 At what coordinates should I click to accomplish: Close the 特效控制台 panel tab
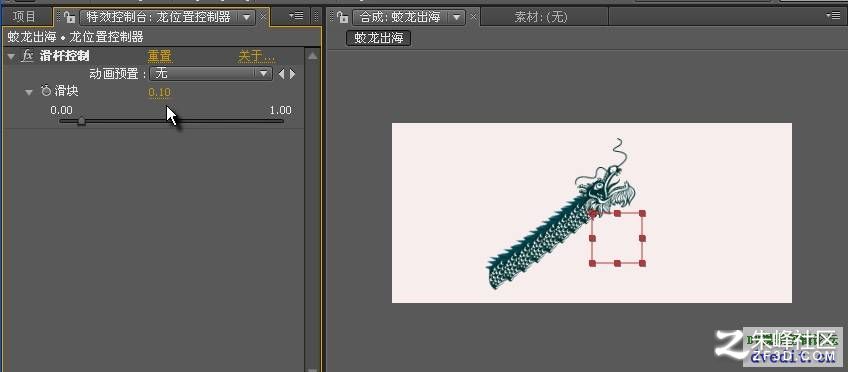[263, 17]
